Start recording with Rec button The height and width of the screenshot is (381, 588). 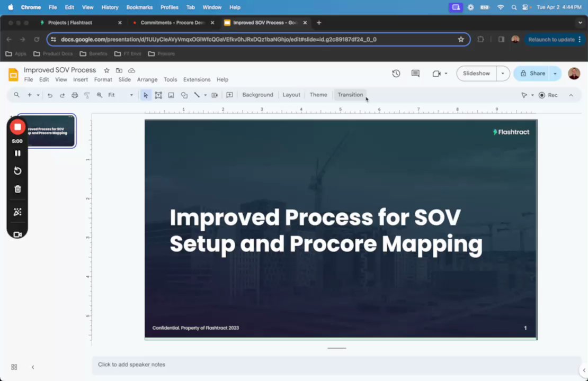coord(548,95)
